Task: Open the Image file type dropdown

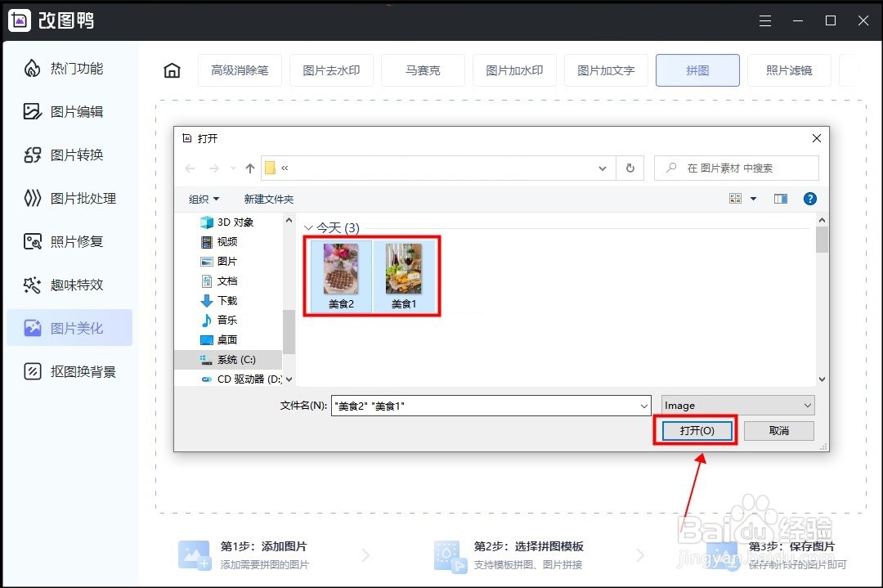Action: 737,405
